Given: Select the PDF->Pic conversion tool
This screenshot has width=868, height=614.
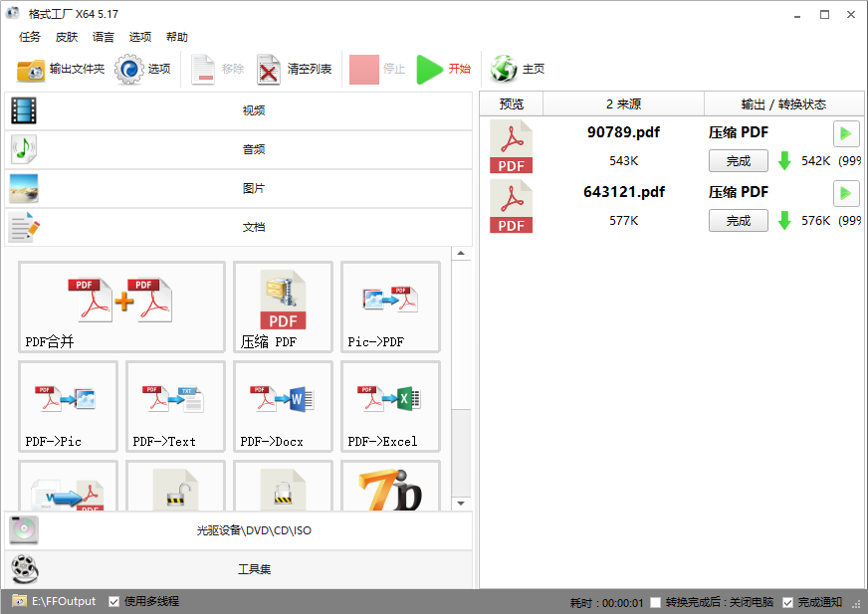Looking at the screenshot, I should (68, 406).
